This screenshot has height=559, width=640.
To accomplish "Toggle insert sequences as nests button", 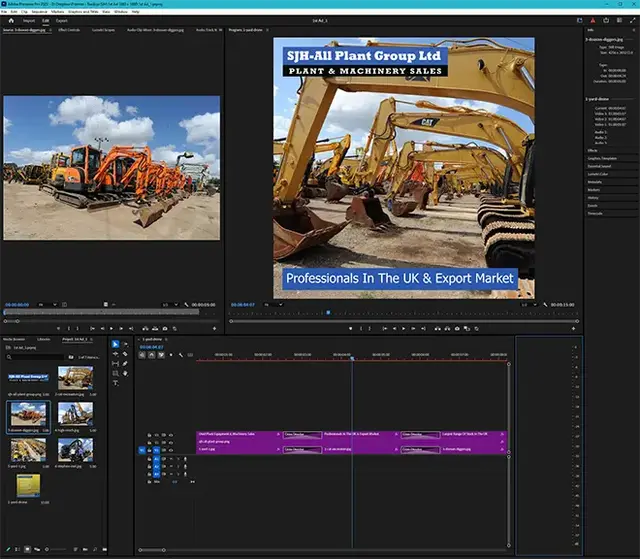I will [142, 355].
